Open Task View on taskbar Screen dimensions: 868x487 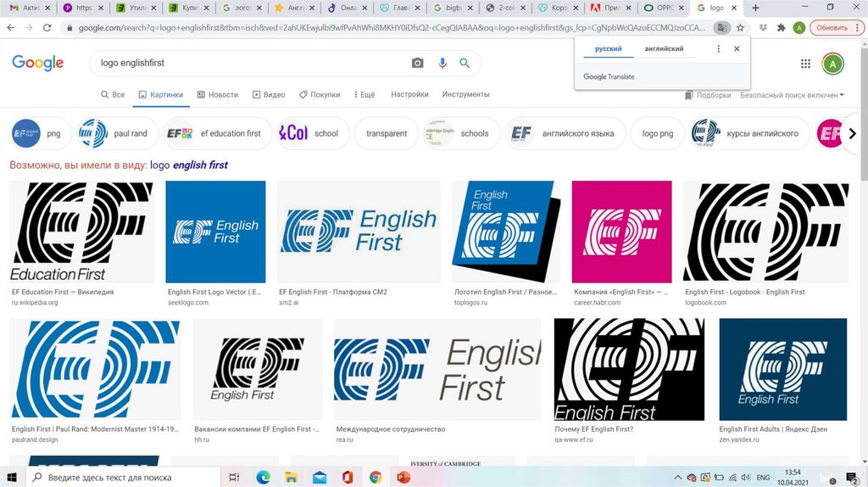[x=234, y=477]
